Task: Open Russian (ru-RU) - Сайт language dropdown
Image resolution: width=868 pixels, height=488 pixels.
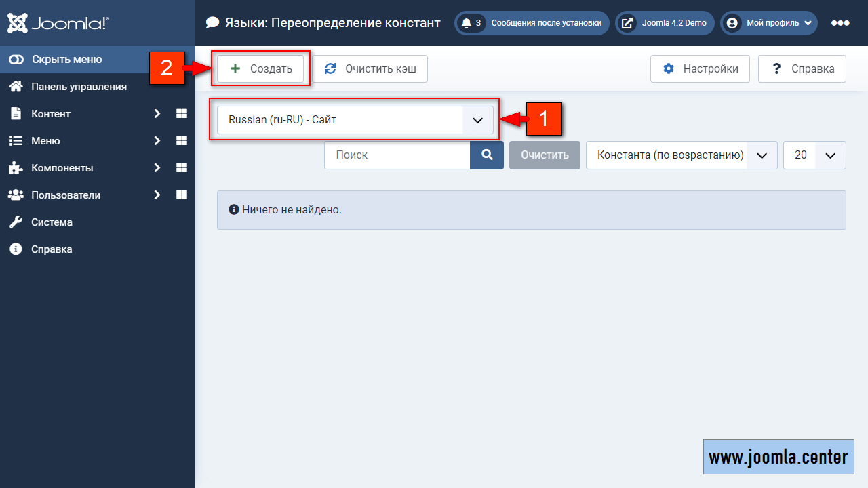Action: click(355, 120)
